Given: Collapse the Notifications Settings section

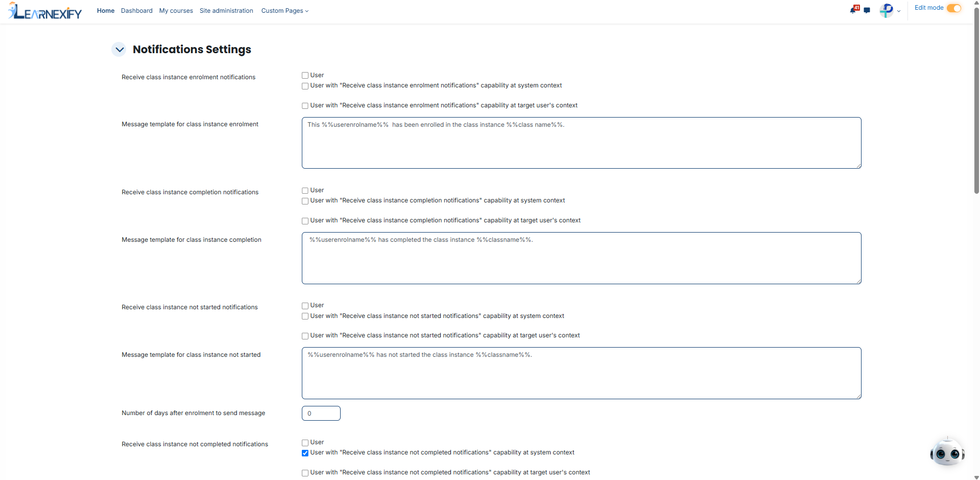Looking at the screenshot, I should click(x=119, y=50).
